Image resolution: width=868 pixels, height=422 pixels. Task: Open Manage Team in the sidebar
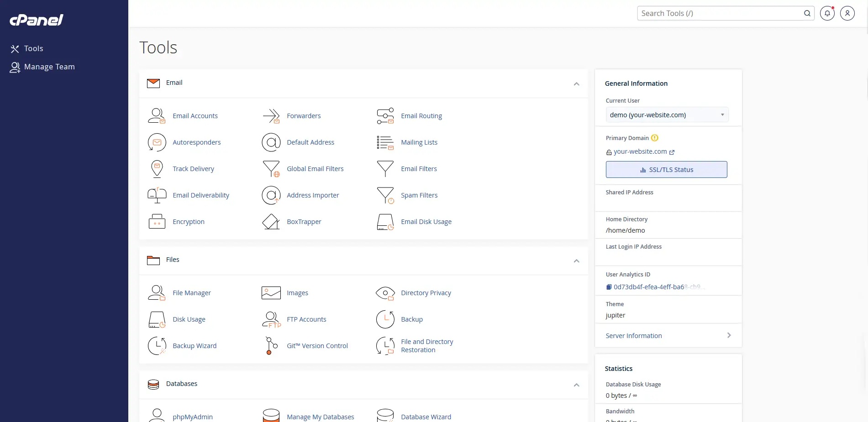[x=49, y=67]
